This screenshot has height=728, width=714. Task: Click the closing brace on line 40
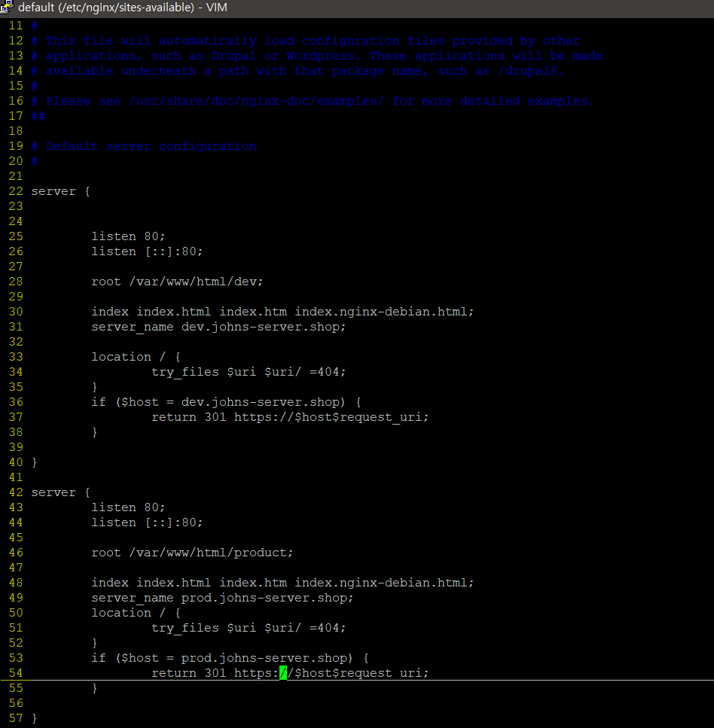(x=35, y=462)
